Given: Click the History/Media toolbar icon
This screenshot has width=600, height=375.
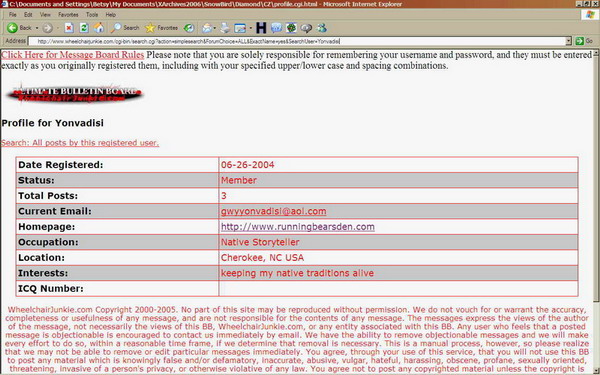Looking at the screenshot, I should coord(189,28).
